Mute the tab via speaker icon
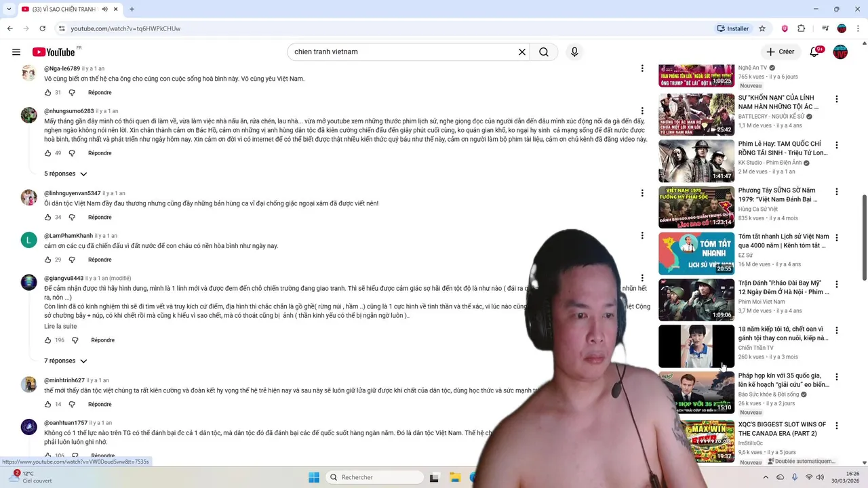 point(105,9)
